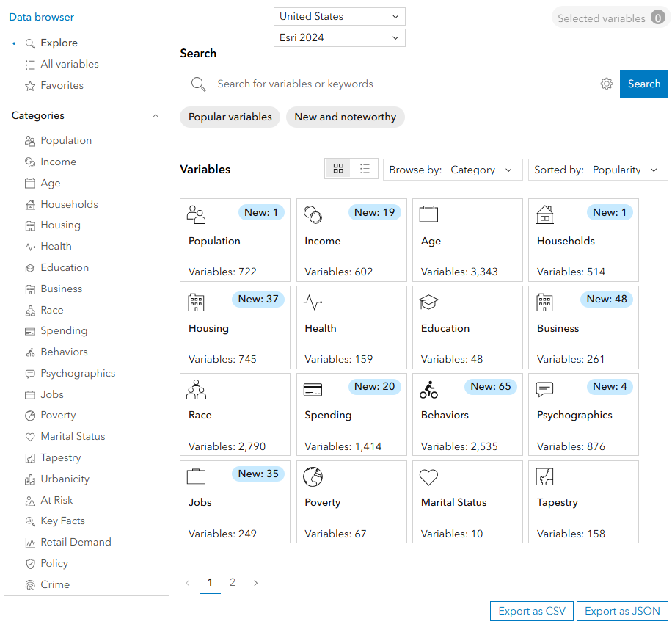Open All variables in sidebar
The height and width of the screenshot is (627, 672).
pyautogui.click(x=69, y=65)
